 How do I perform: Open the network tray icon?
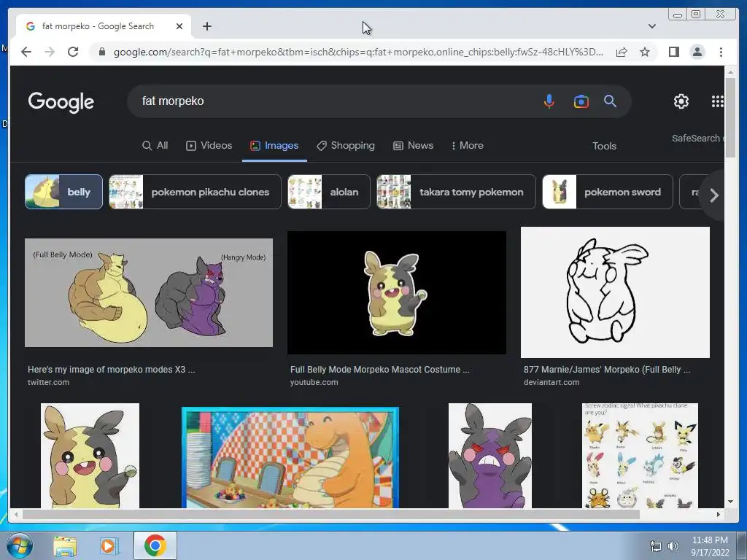656,546
